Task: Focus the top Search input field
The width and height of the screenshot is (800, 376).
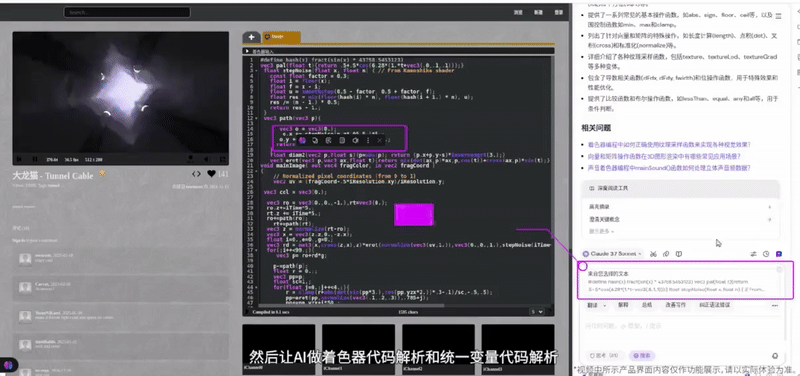Action: (127, 12)
